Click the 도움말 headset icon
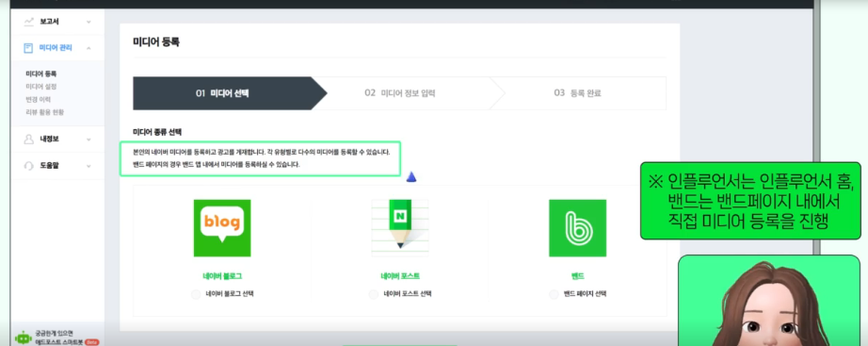868x346 pixels. [x=29, y=166]
